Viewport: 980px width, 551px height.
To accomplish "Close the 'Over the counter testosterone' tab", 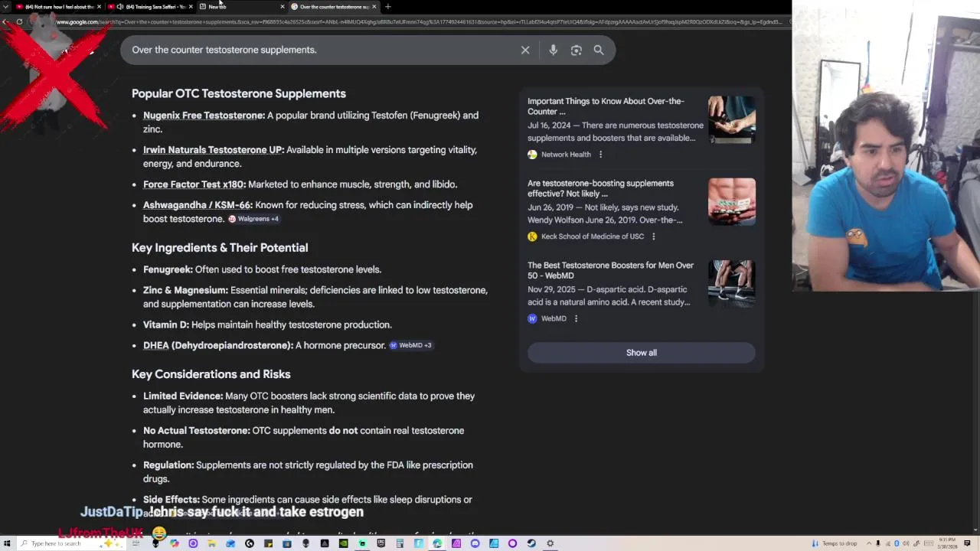I will pyautogui.click(x=374, y=6).
